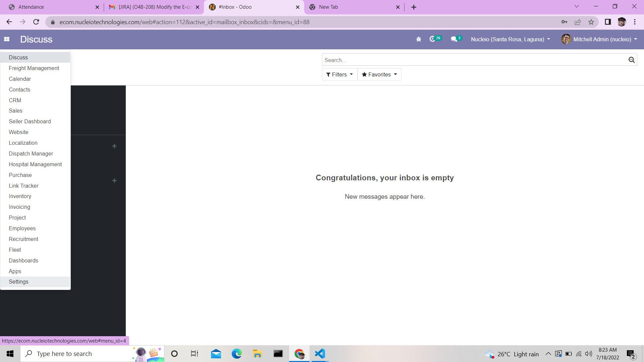Open Dashboards from apps menu
The width and height of the screenshot is (644, 362).
(35, 260)
